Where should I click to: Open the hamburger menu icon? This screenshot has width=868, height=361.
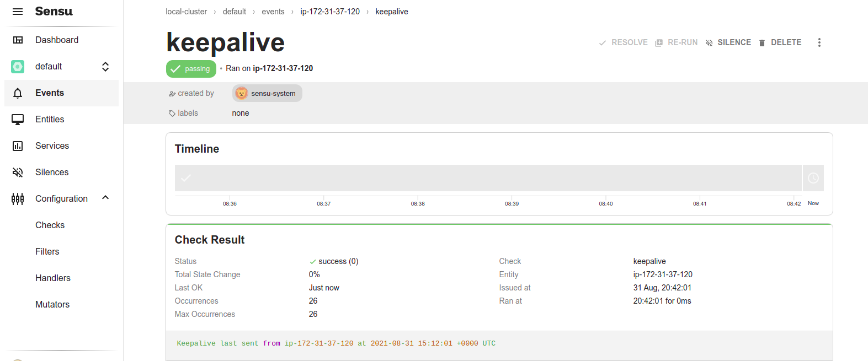(x=18, y=12)
